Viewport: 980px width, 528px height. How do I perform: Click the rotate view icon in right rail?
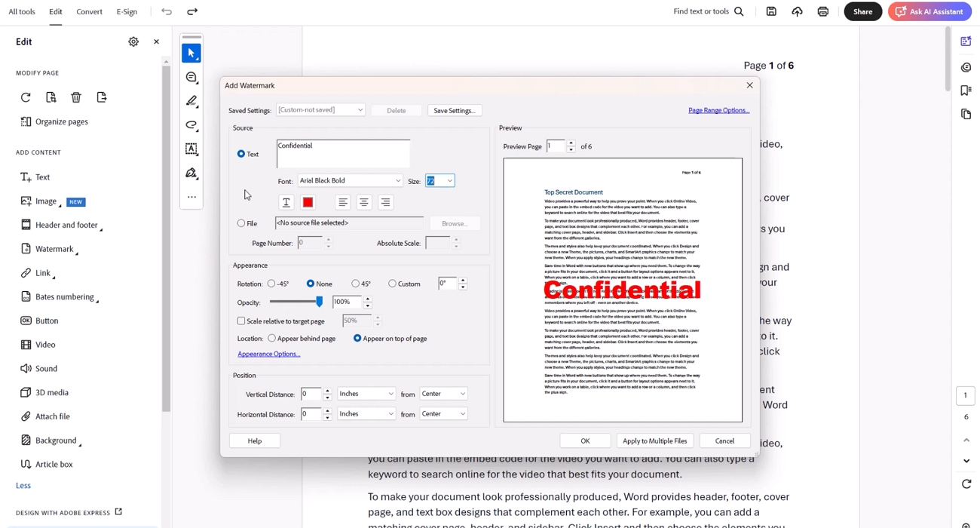[966, 484]
